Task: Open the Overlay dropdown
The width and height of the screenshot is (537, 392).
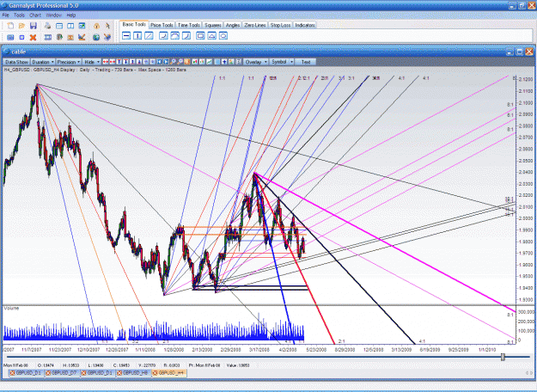Action: click(x=256, y=62)
